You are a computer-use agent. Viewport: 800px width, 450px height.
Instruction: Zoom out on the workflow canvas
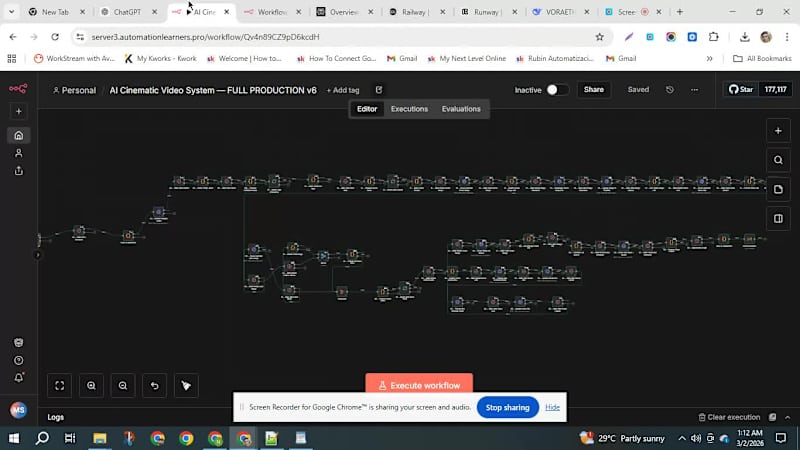click(123, 386)
